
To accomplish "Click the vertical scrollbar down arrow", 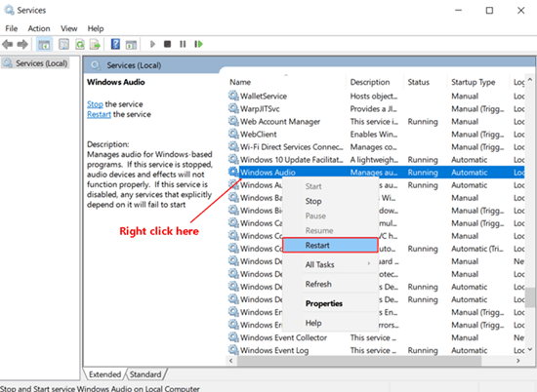I will pos(530,350).
